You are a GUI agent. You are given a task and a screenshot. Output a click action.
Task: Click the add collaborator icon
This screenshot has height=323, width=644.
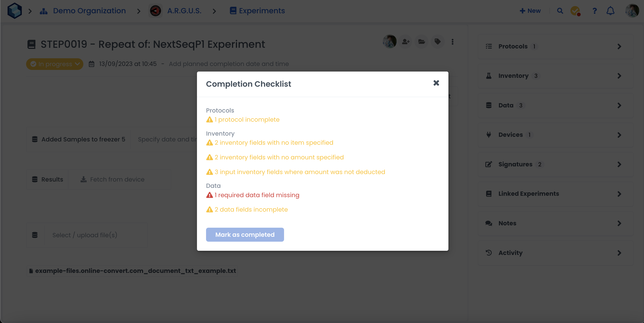pyautogui.click(x=406, y=41)
